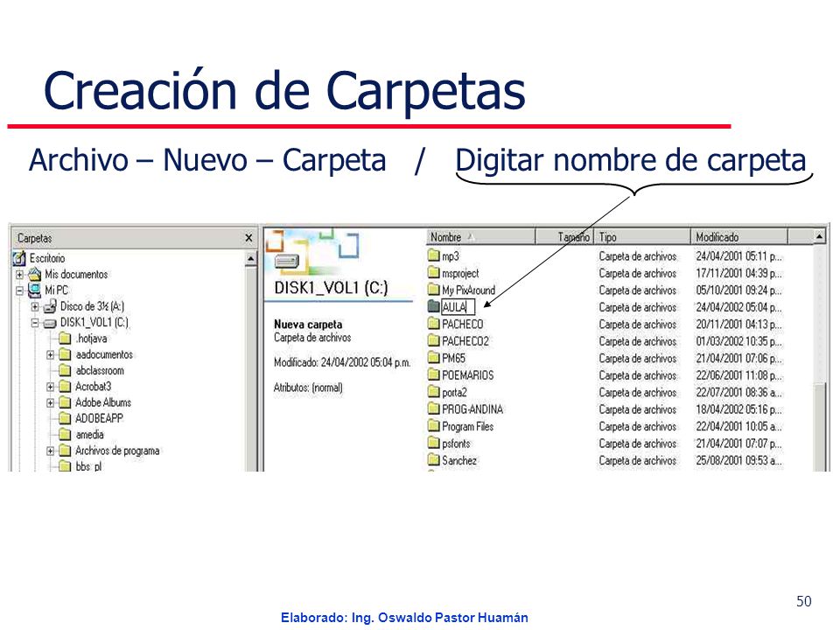Screen dimensions: 840x630
Task: Click the mp3 folder icon
Action: (x=433, y=255)
